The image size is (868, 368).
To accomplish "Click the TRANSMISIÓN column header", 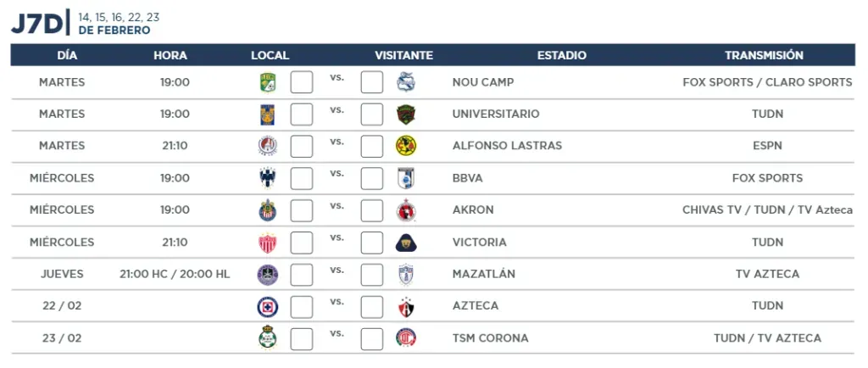I will 764,55.
